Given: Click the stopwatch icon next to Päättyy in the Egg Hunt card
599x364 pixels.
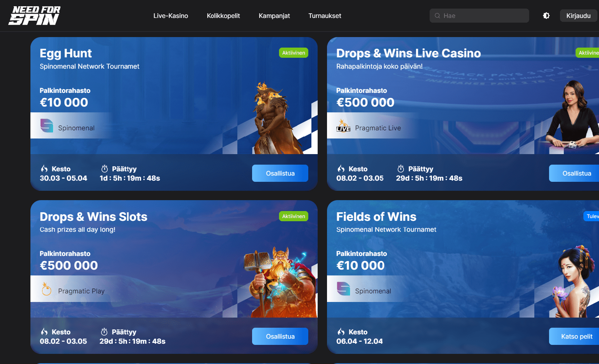Looking at the screenshot, I should (105, 169).
